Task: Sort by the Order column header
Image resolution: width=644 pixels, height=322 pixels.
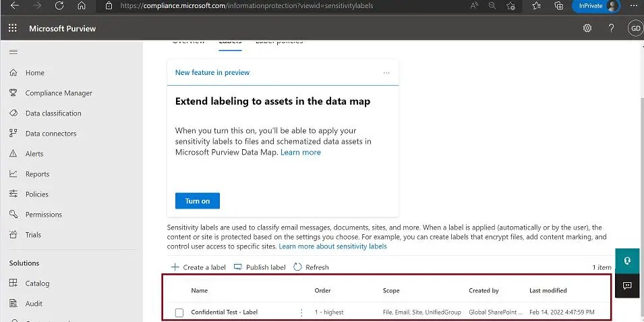Action: coord(322,290)
